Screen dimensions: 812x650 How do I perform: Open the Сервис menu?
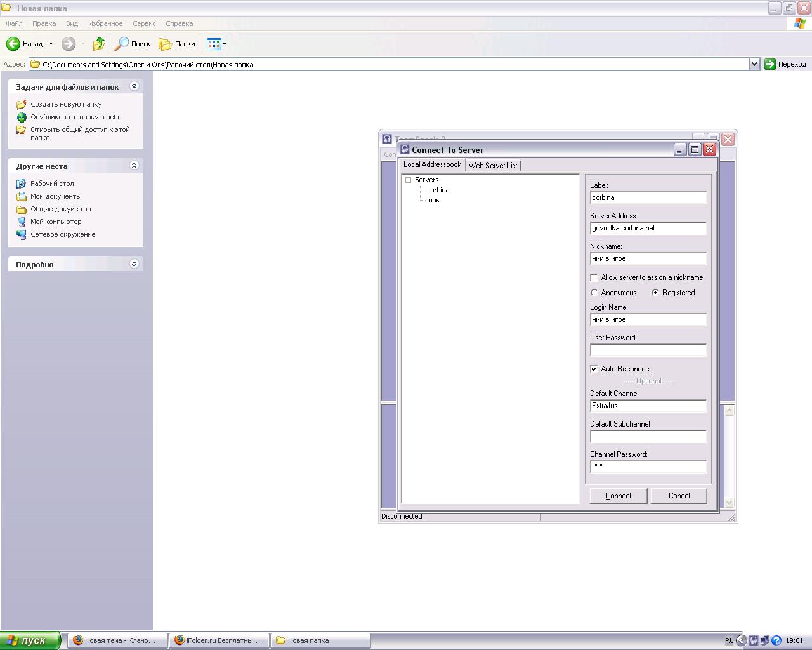[144, 23]
